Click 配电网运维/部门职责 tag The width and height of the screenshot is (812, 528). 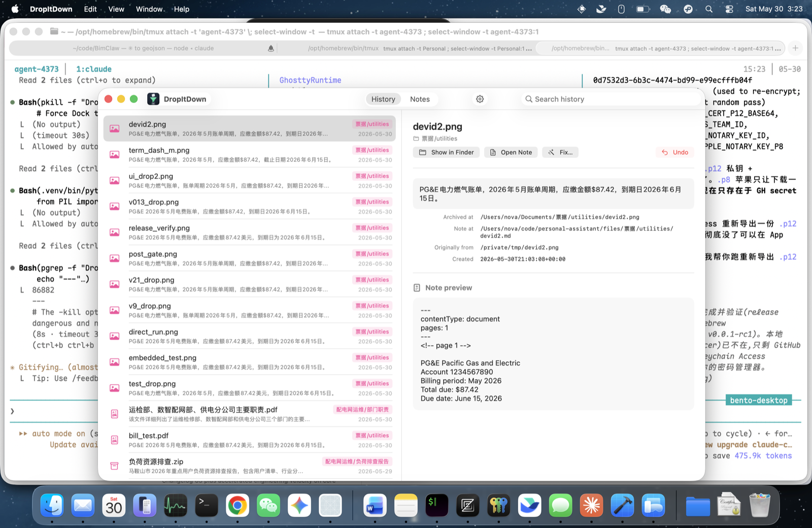362,410
